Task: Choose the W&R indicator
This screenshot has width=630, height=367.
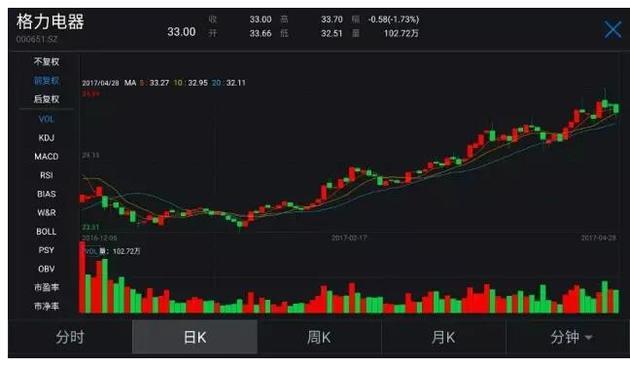Action: (x=46, y=213)
